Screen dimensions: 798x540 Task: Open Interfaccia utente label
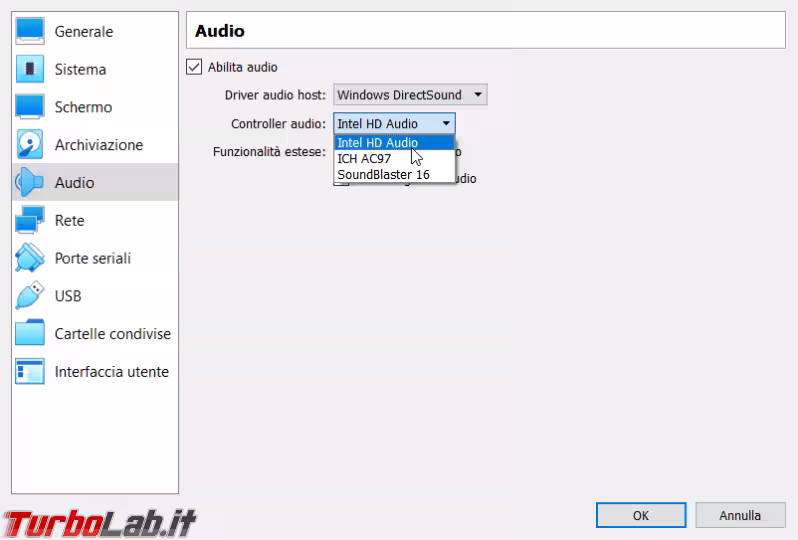111,372
